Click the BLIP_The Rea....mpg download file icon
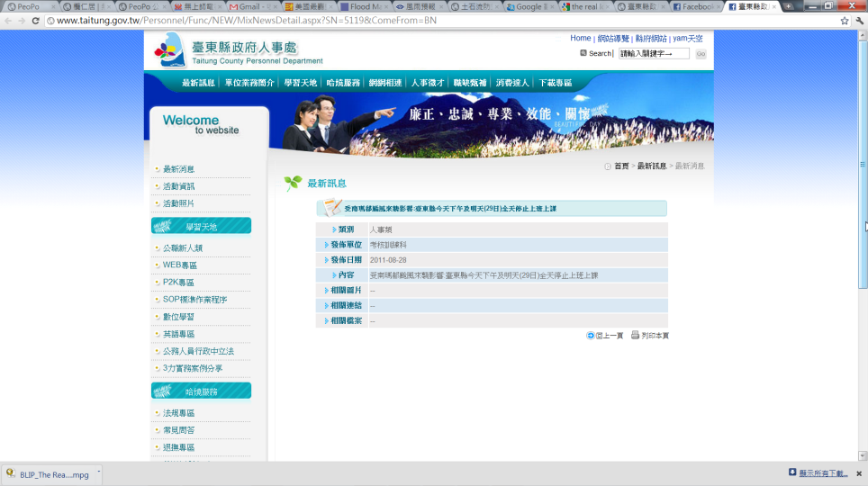 (11, 473)
